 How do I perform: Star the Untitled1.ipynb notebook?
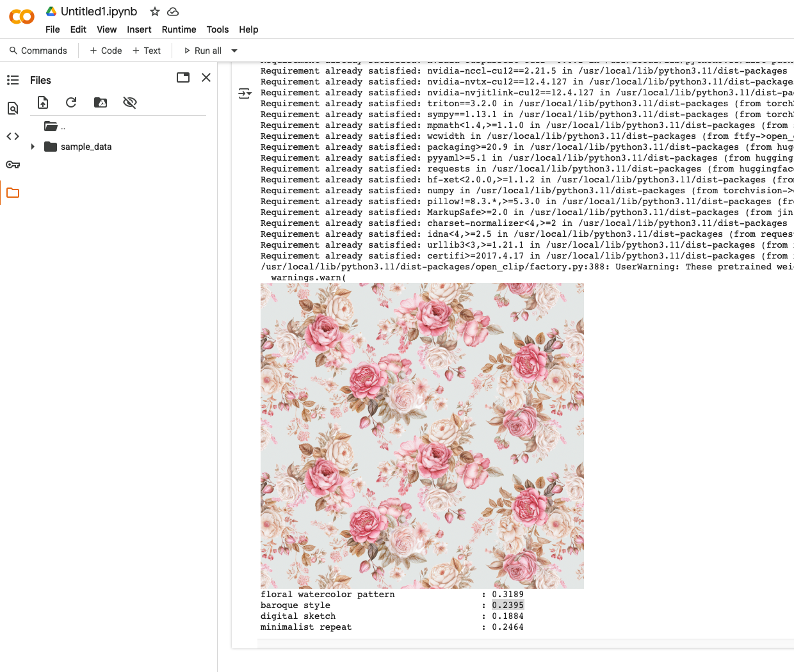pyautogui.click(x=154, y=12)
